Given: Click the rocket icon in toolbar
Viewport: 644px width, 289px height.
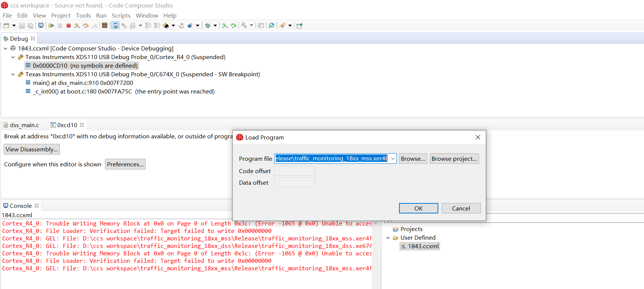Looking at the screenshot, I should point(282,25).
